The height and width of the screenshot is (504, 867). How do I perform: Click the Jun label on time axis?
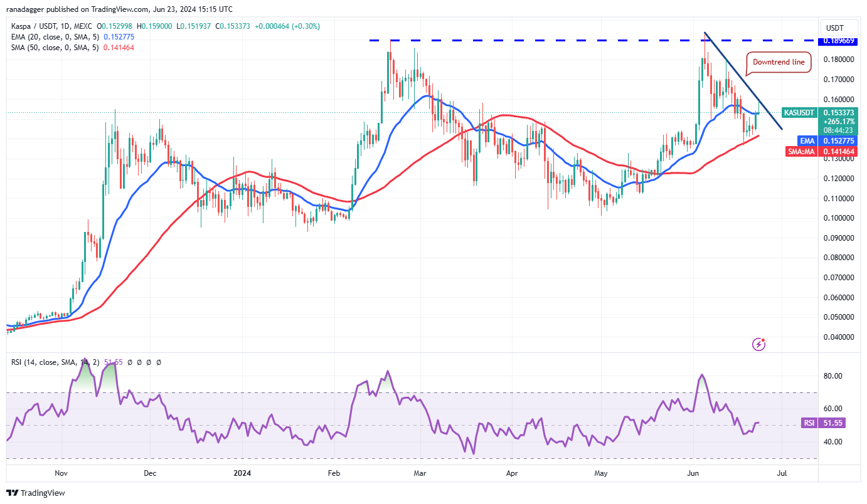click(x=693, y=474)
